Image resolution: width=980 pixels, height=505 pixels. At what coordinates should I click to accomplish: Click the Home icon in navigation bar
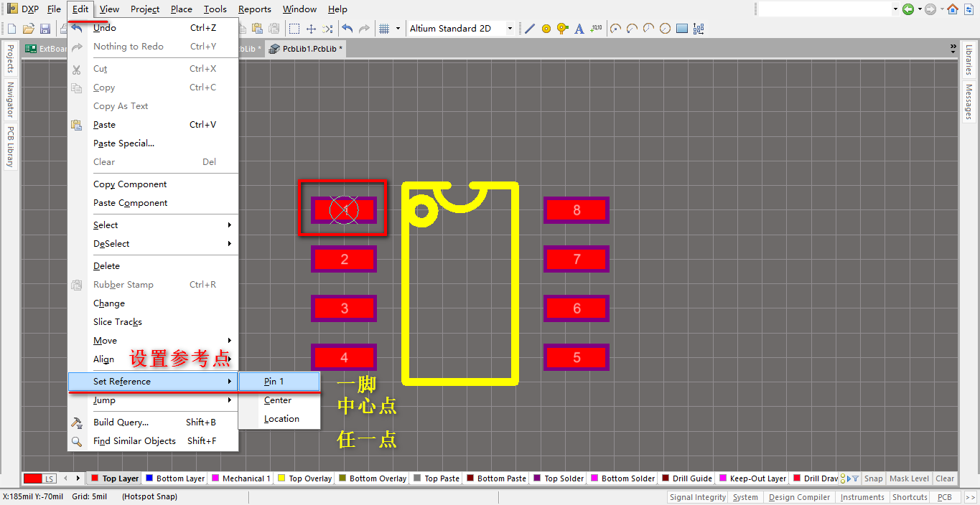[953, 9]
